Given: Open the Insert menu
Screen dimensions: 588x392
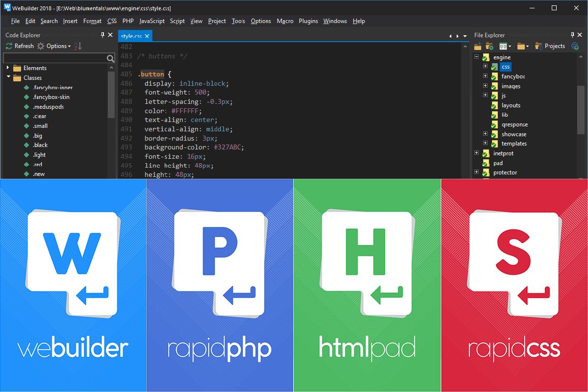Looking at the screenshot, I should [71, 21].
